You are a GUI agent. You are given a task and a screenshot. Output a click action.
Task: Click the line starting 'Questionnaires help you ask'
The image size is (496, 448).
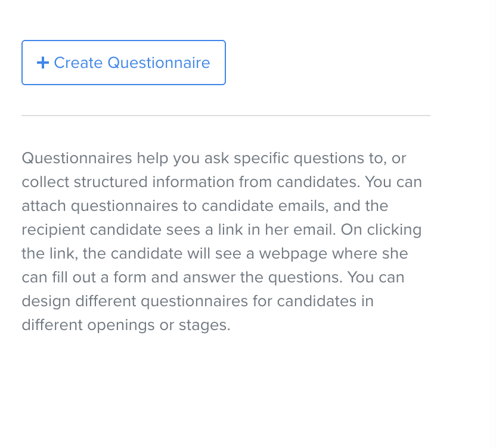(x=214, y=158)
